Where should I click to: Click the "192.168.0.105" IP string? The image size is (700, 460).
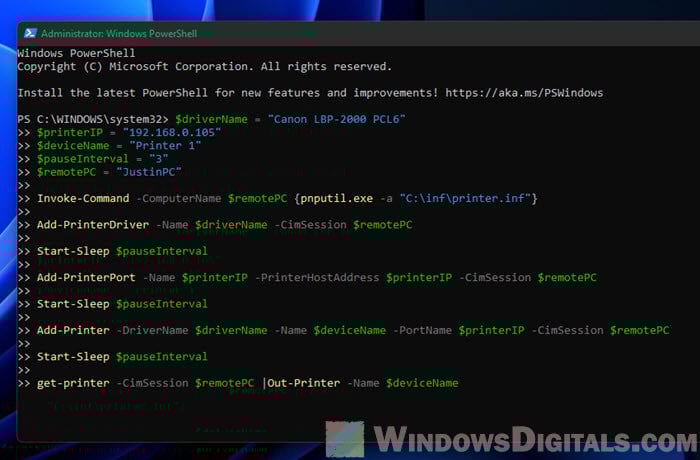pyautogui.click(x=172, y=133)
